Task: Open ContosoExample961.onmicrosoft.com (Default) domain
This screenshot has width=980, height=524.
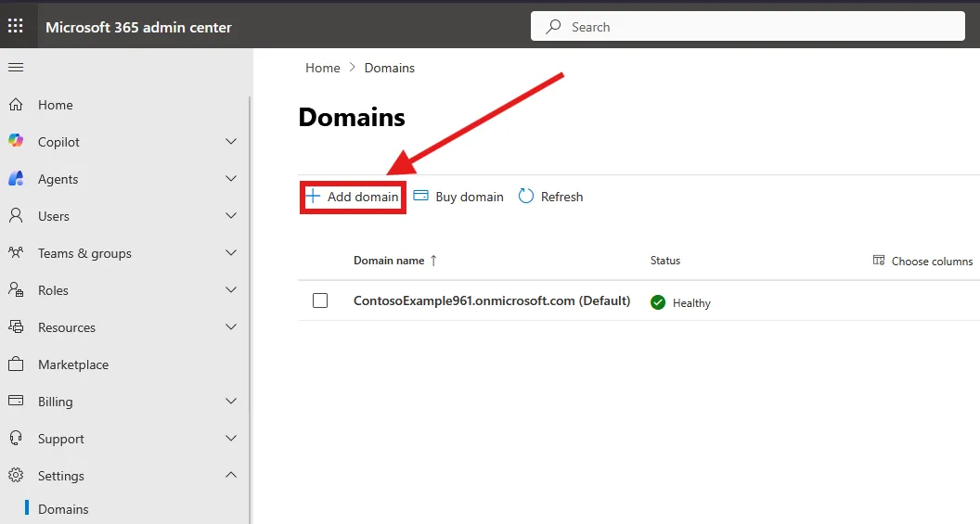Action: pyautogui.click(x=492, y=300)
